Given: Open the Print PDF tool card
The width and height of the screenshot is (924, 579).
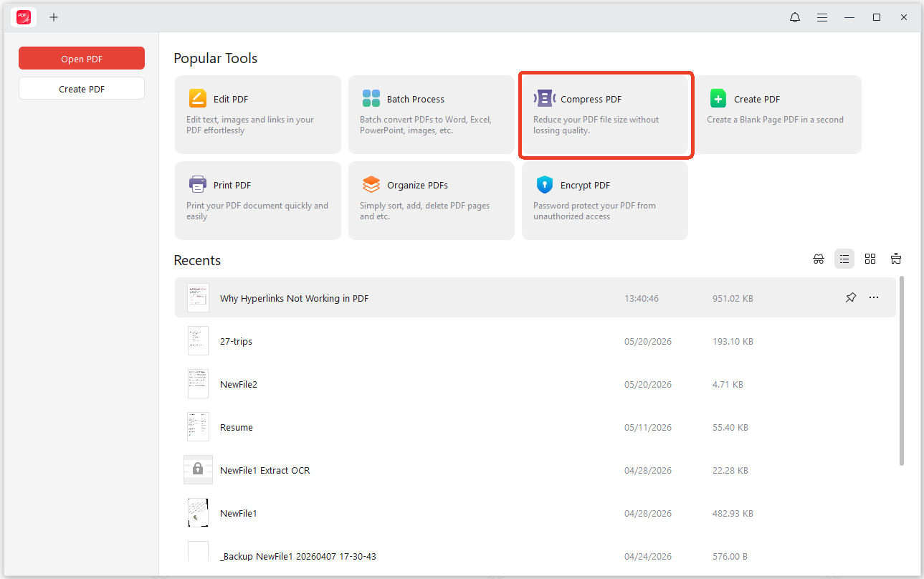Looking at the screenshot, I should pyautogui.click(x=258, y=201).
